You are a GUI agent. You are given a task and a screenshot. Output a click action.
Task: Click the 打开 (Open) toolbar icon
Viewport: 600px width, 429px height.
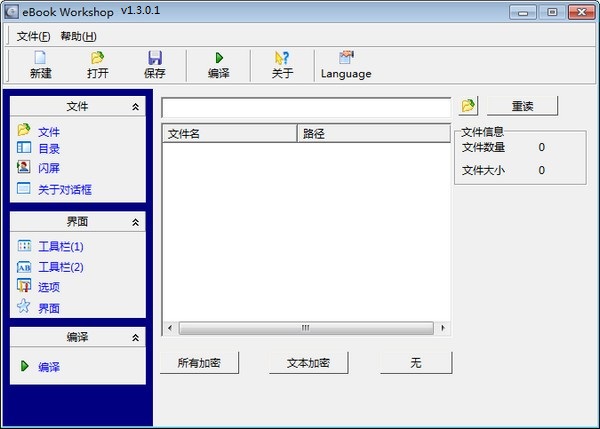[x=97, y=58]
